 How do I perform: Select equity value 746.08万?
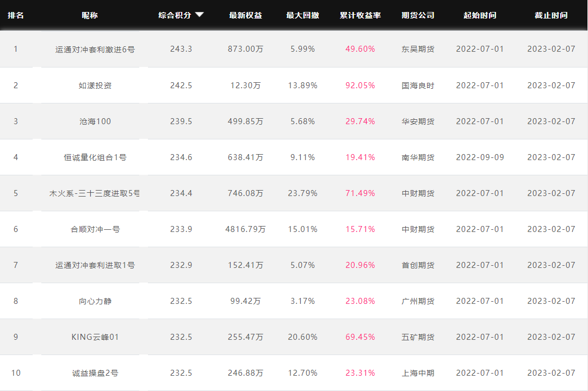click(246, 193)
